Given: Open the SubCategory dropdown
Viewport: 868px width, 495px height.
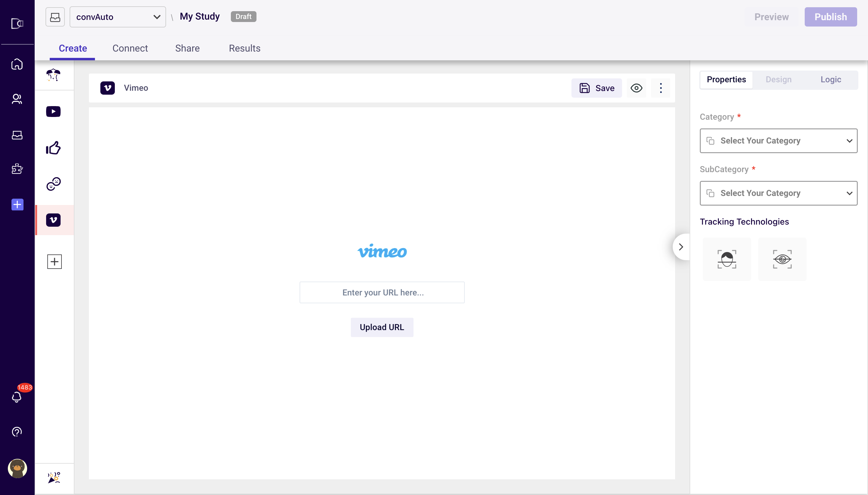Looking at the screenshot, I should (778, 193).
